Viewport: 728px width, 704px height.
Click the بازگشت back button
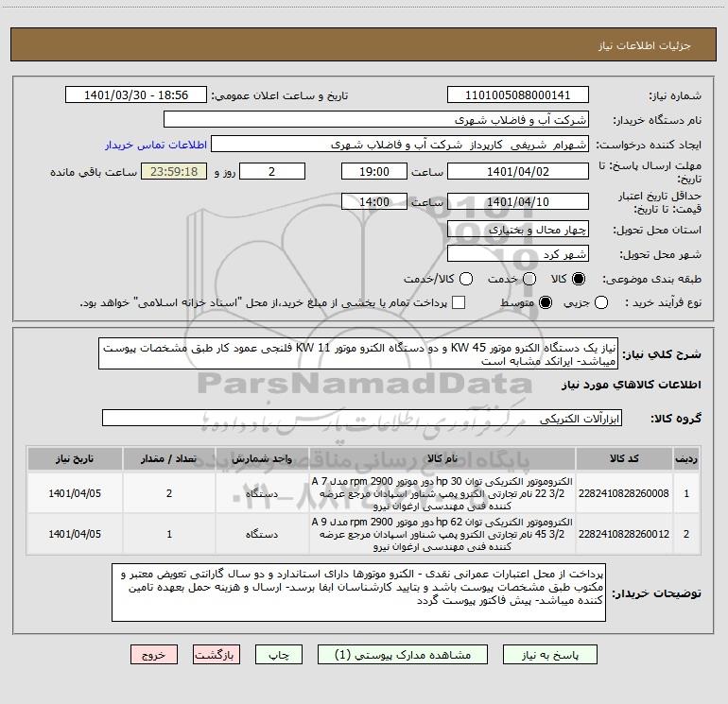pyautogui.click(x=217, y=654)
